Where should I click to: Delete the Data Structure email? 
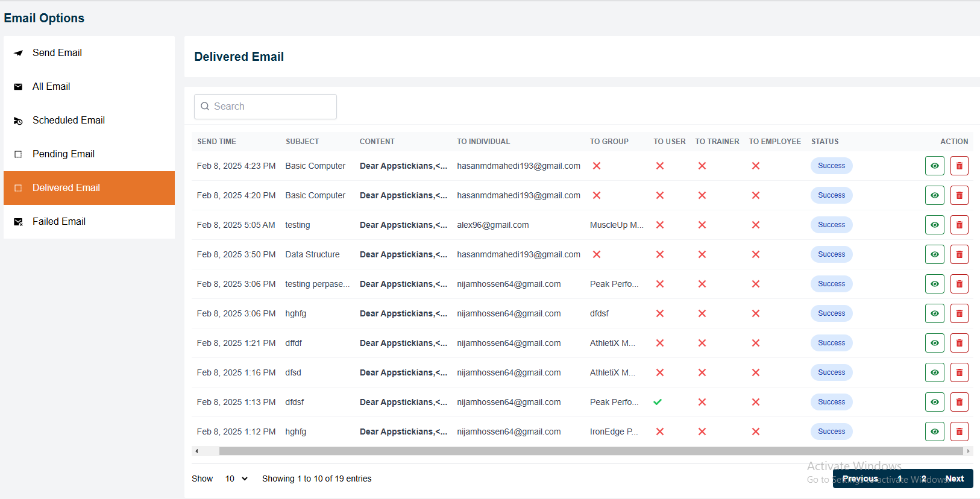click(959, 254)
